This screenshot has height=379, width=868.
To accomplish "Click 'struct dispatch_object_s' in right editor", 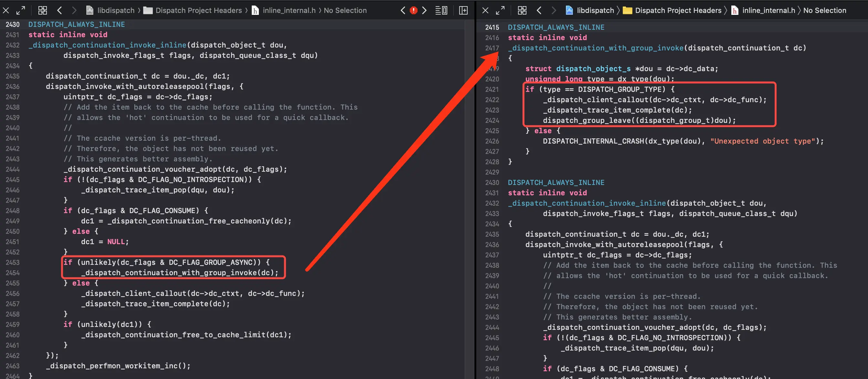I will [x=578, y=69].
